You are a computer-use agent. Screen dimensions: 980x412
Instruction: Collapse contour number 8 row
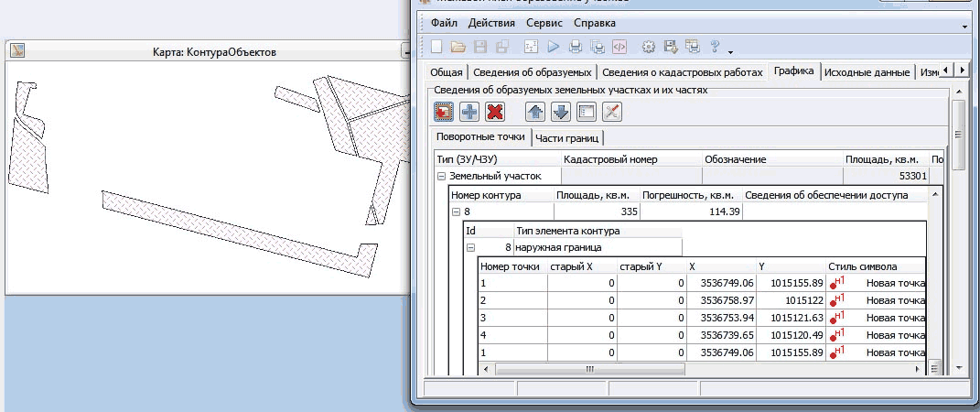pyautogui.click(x=456, y=211)
